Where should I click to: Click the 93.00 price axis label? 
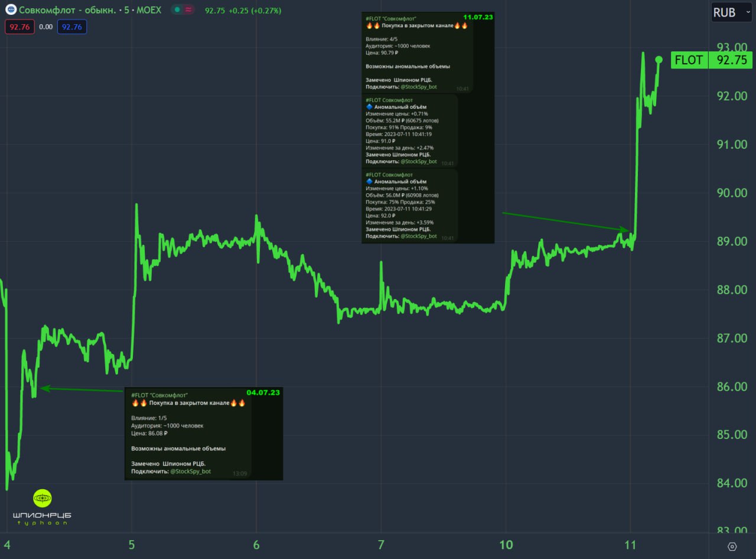[x=731, y=47]
